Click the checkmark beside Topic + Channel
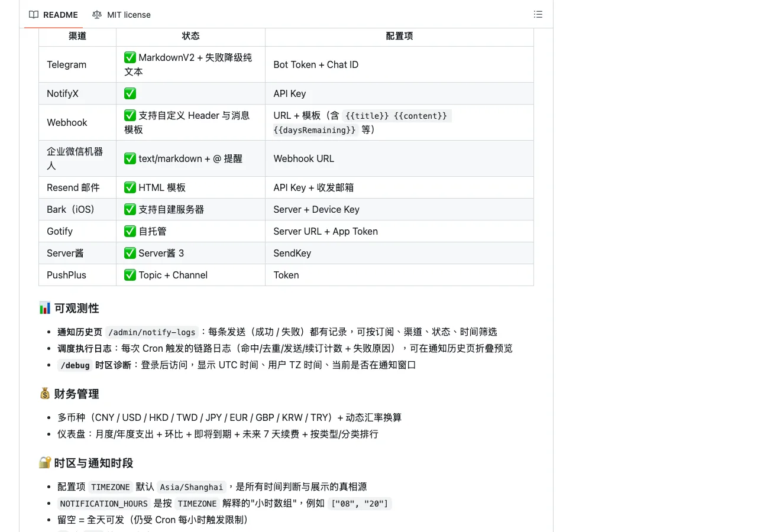Viewport: 757px width, 532px height. tap(130, 275)
